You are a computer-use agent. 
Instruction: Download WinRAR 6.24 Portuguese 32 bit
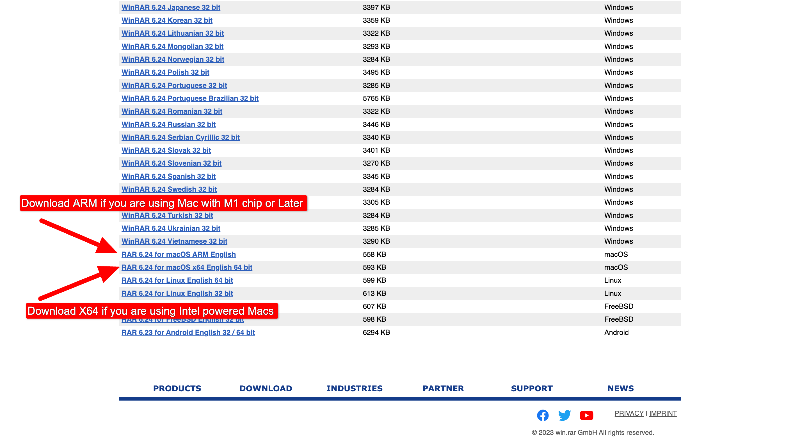(174, 85)
